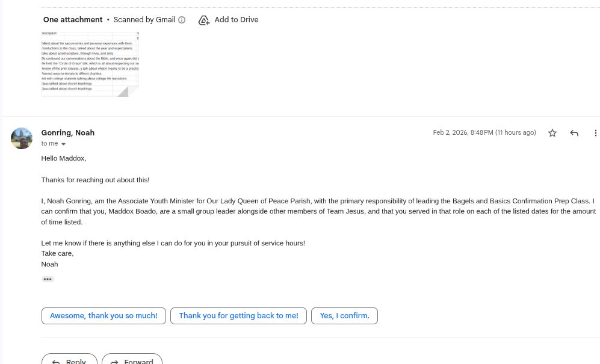Pick the "Yes, I confirm." smart reply

tap(344, 316)
